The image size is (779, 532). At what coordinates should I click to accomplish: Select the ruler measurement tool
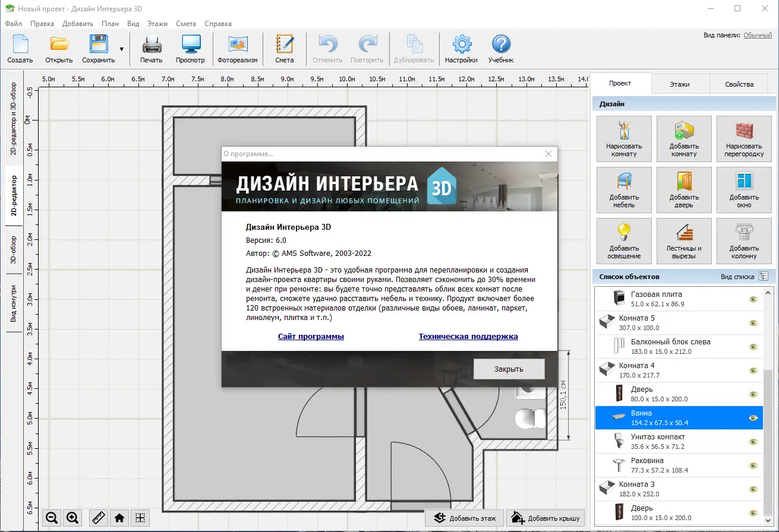point(97,517)
